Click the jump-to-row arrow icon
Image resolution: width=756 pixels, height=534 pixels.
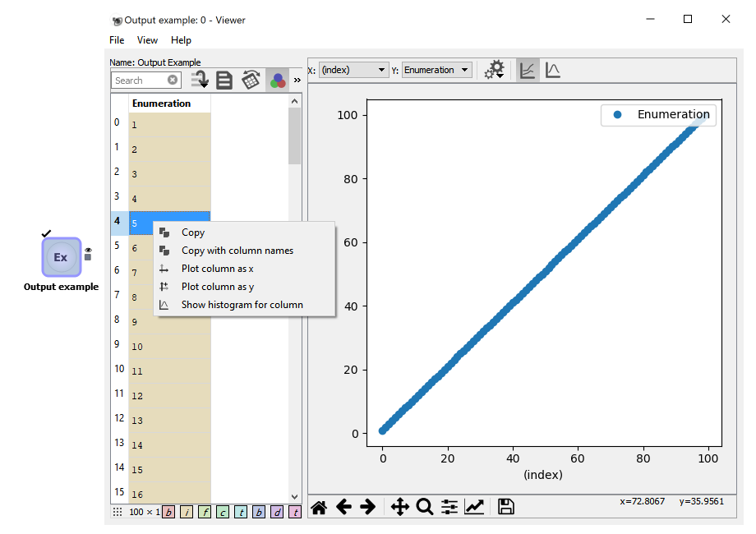click(199, 80)
